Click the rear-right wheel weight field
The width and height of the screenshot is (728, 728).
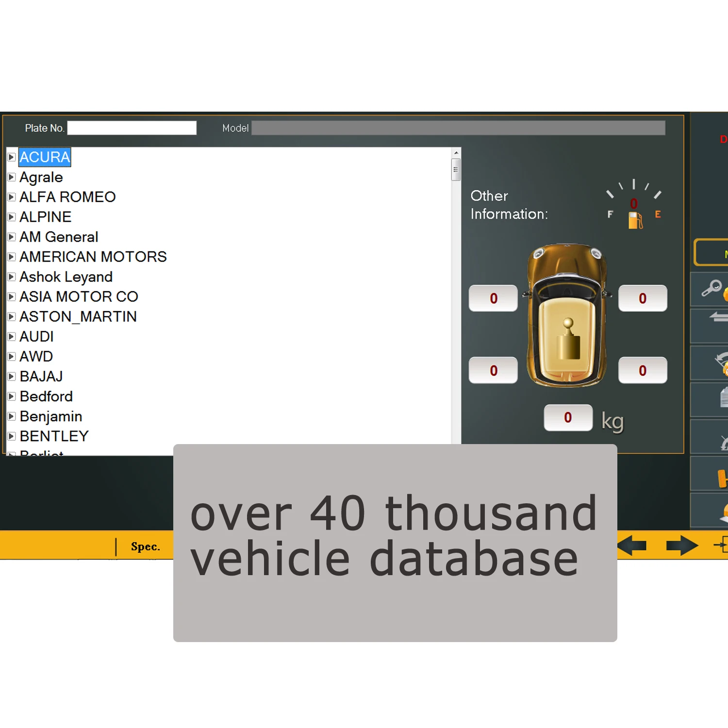click(x=643, y=370)
